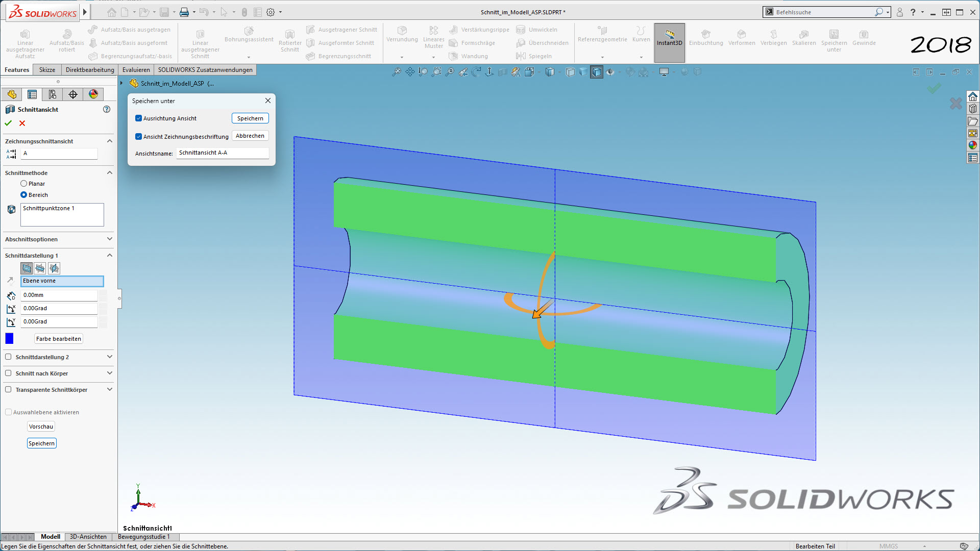Click green checkmark to accept Schnittansicht
The width and height of the screenshot is (980, 551).
point(8,123)
